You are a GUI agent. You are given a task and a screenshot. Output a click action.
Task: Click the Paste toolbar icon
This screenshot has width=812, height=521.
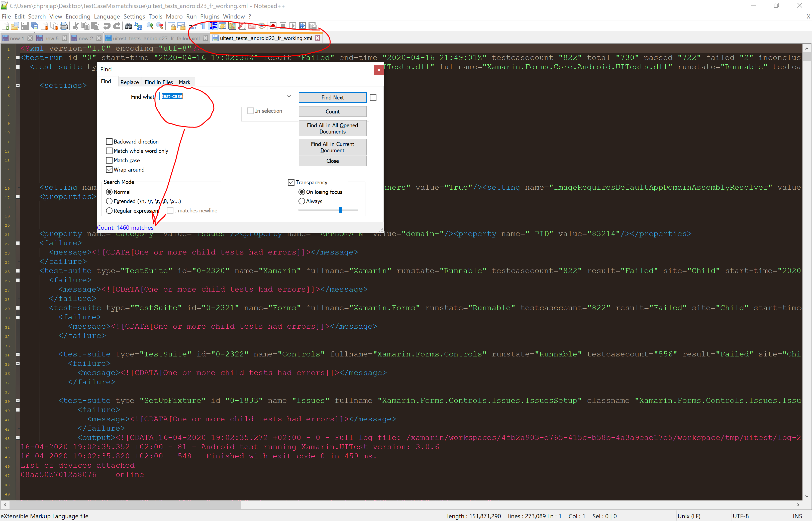click(x=95, y=26)
